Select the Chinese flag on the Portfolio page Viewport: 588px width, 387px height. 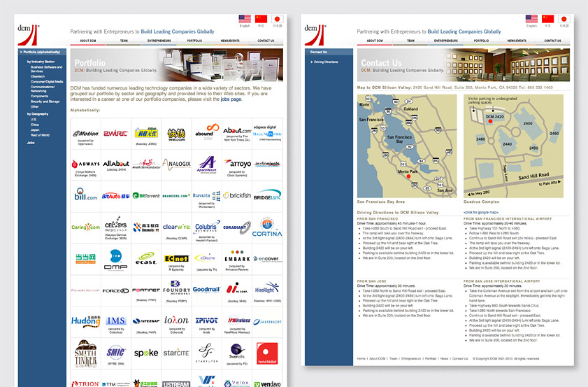(261, 19)
